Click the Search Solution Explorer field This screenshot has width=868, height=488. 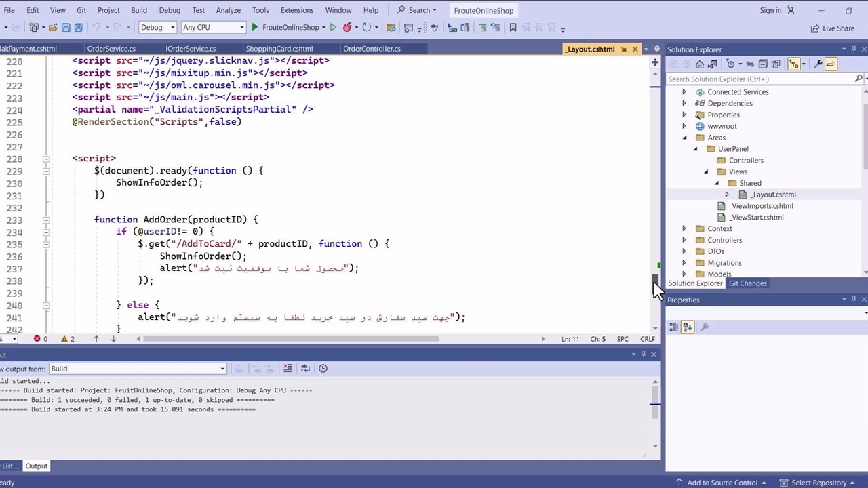point(759,79)
